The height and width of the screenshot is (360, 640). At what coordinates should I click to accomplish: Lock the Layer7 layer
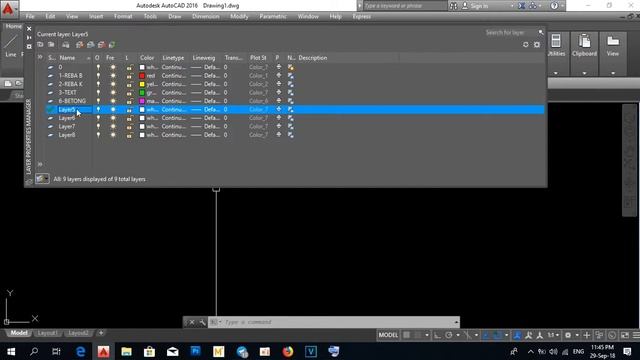129,127
